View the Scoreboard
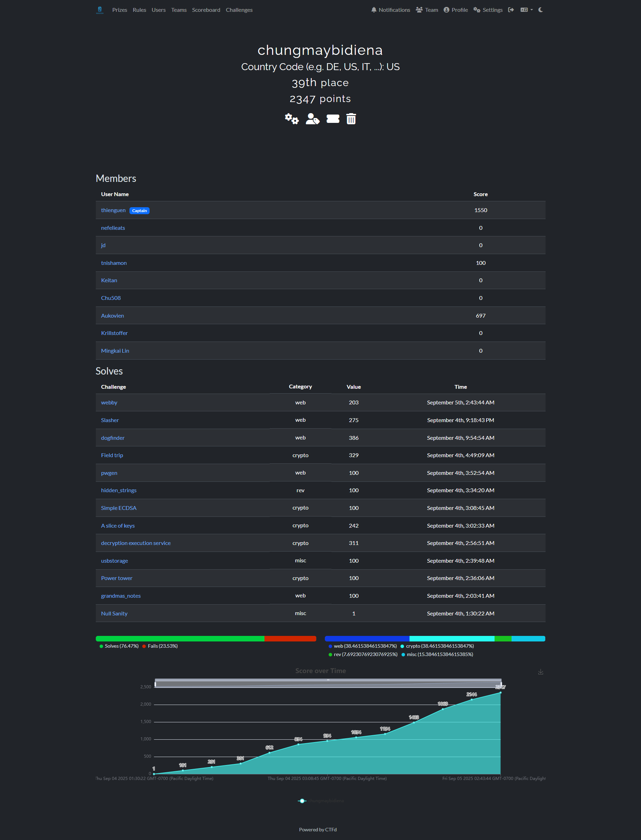The image size is (641, 840). click(206, 10)
